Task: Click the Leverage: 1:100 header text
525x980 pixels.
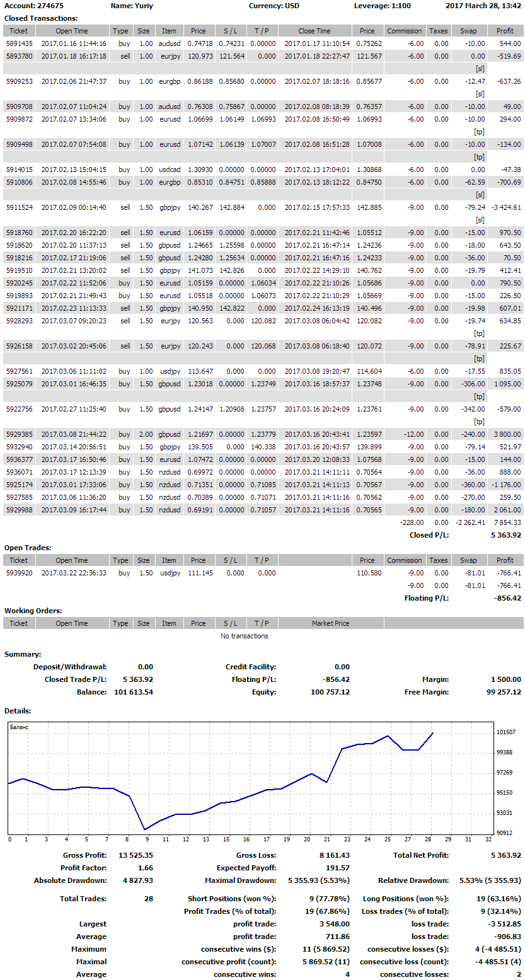Action: coord(382,6)
